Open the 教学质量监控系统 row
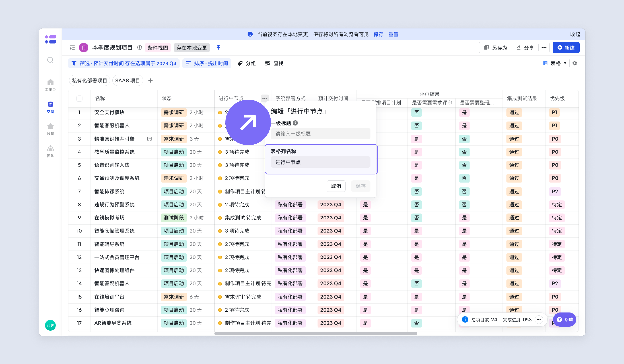The width and height of the screenshot is (624, 364). pyautogui.click(x=114, y=152)
